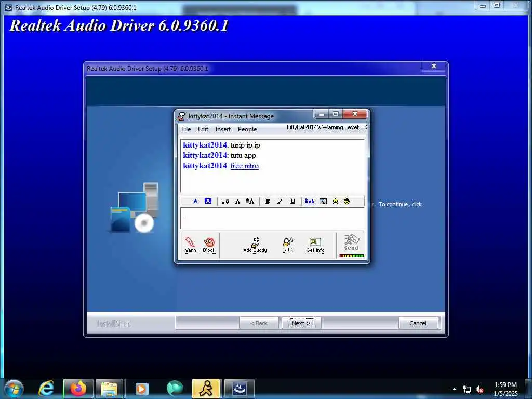Open Windows Media Player from taskbar

[x=142, y=389]
